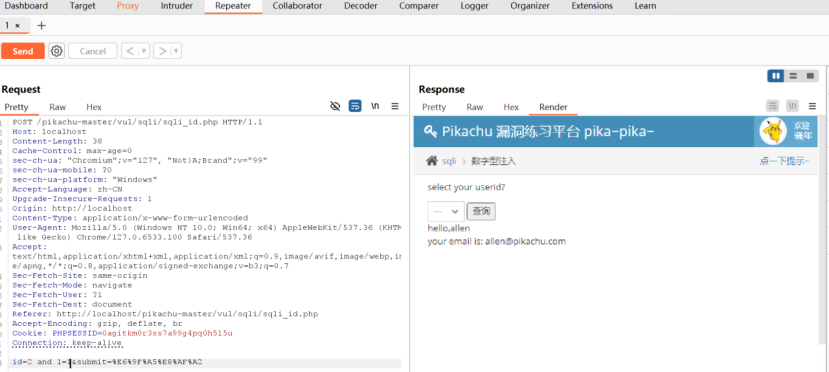Click 查询 submit button in rendered page

click(481, 211)
